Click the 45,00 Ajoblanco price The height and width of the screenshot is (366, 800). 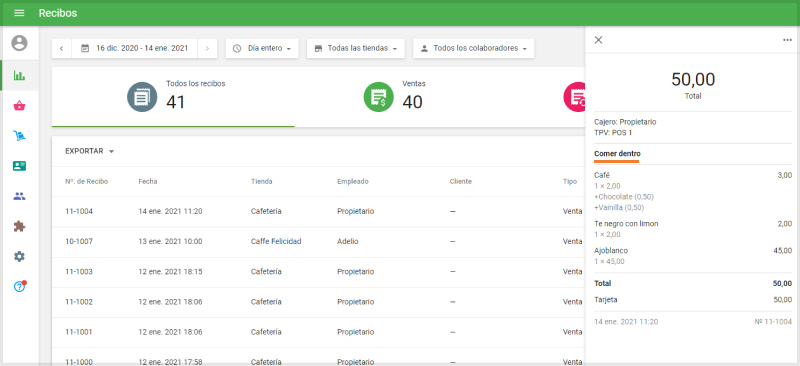pos(783,251)
